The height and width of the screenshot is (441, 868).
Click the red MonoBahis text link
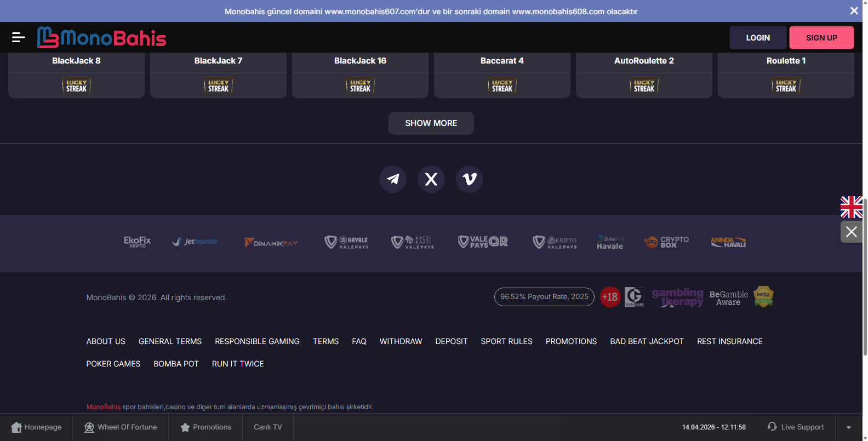coord(103,407)
